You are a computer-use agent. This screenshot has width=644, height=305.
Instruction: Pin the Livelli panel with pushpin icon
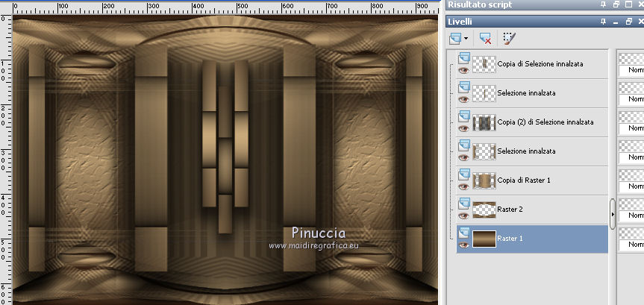[x=602, y=22]
